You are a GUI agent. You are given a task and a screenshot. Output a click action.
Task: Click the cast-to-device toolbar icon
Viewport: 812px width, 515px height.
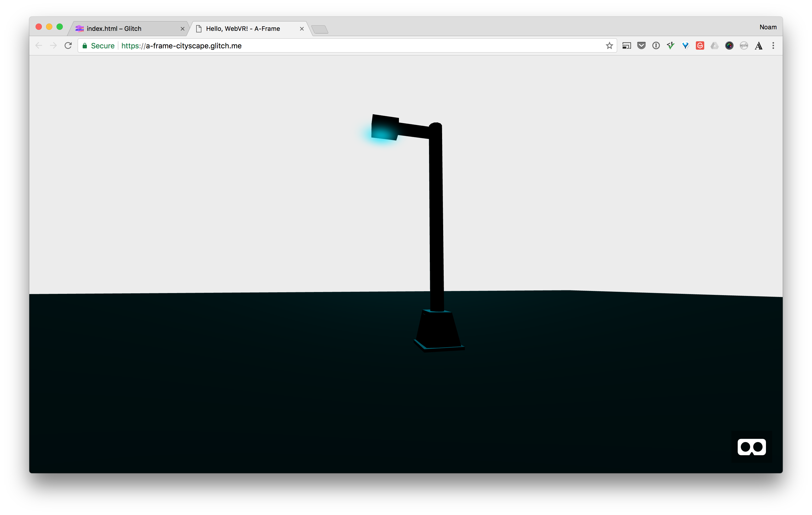627,45
